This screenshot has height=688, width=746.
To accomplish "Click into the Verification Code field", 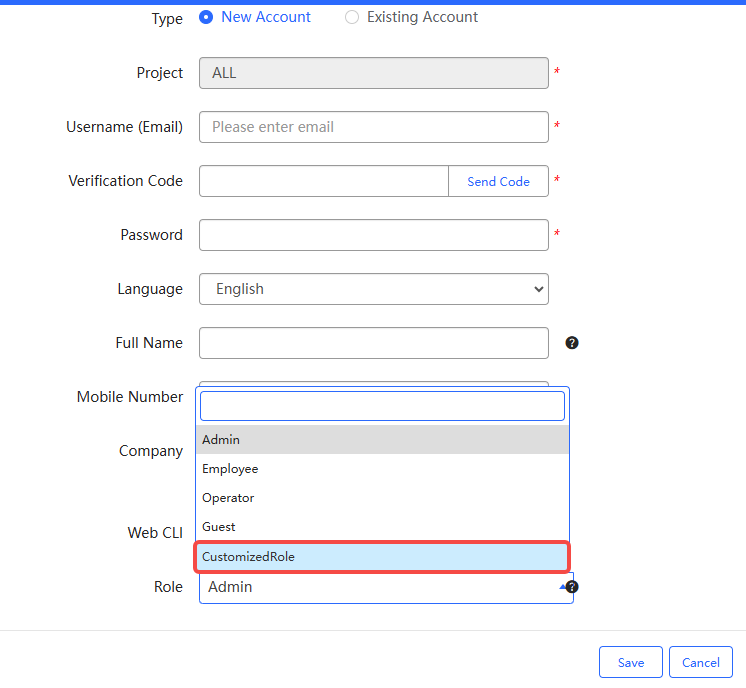I will [x=323, y=181].
